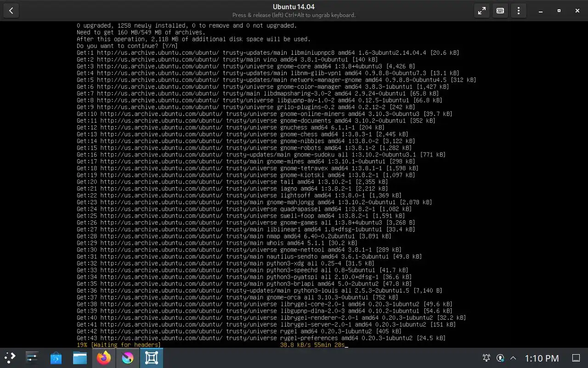The width and height of the screenshot is (588, 368).
Task: Open System Settings from the taskbar
Action: pos(32,357)
